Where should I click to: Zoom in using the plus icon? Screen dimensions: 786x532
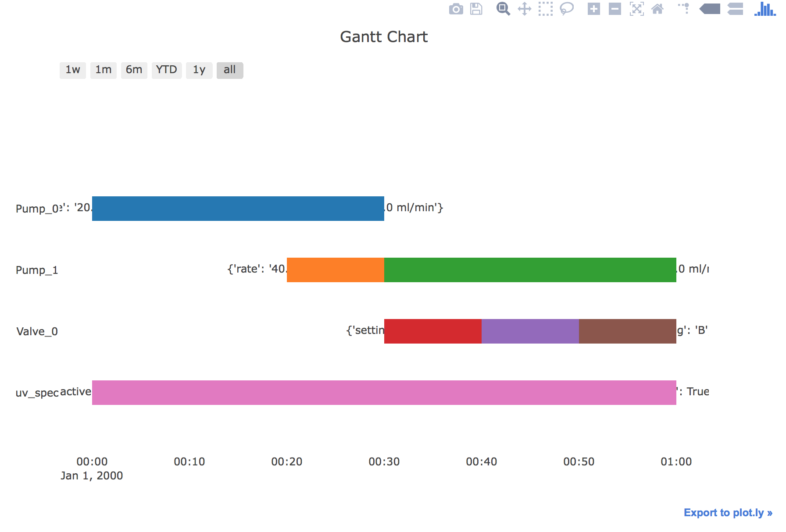coord(594,8)
